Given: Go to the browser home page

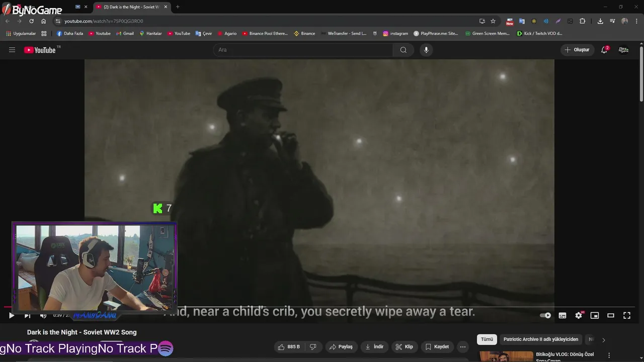Looking at the screenshot, I should [44, 21].
